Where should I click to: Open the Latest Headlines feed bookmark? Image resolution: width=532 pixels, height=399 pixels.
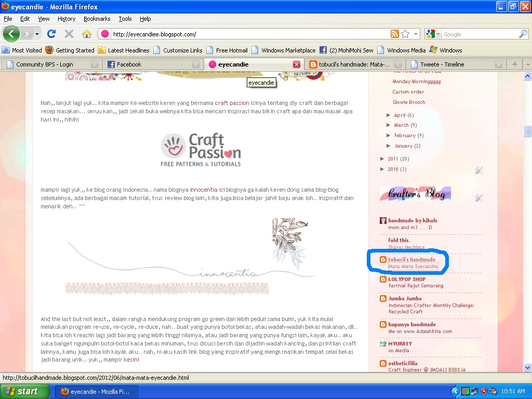coord(124,50)
